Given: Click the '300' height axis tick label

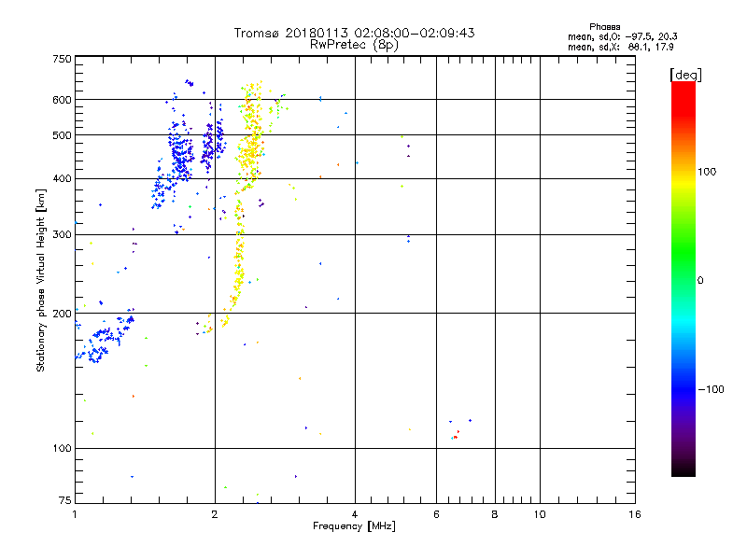Looking at the screenshot, I should point(62,235).
